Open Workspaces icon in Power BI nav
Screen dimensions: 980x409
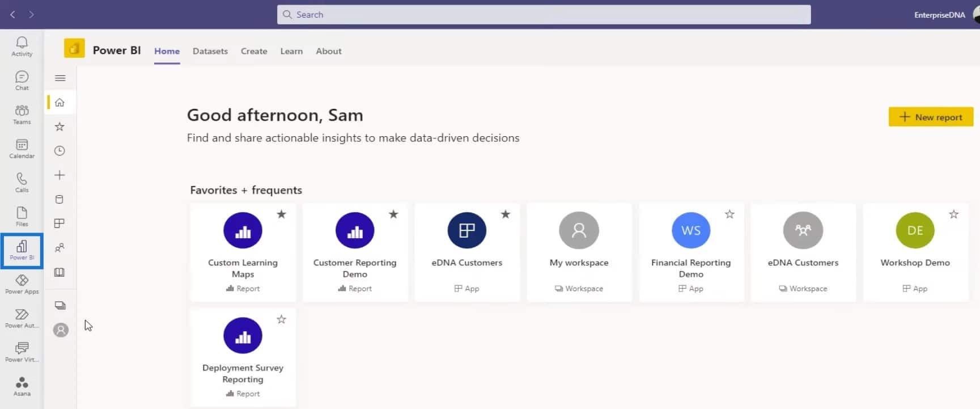[x=60, y=305]
